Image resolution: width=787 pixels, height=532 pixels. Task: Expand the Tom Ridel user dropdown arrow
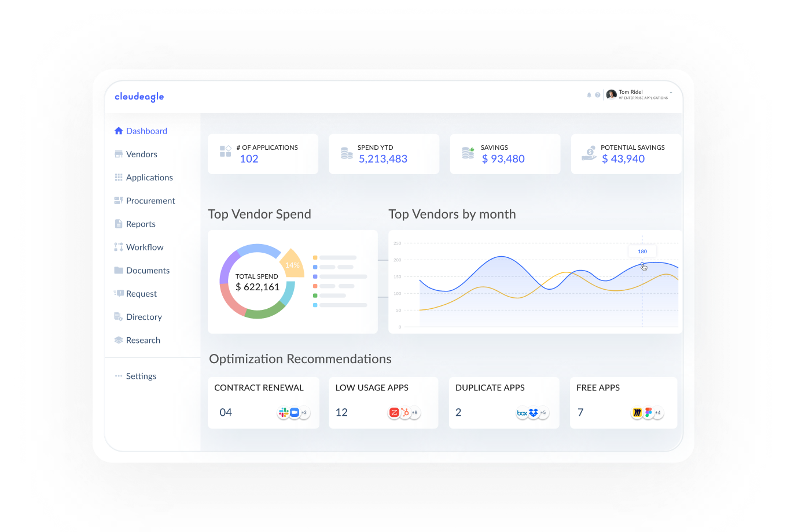(671, 93)
